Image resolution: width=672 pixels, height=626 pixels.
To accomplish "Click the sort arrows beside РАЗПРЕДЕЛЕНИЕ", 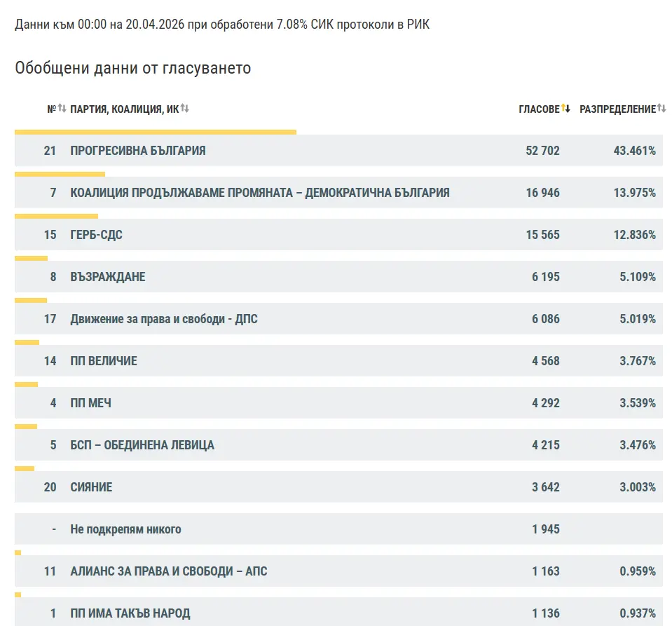I will [x=661, y=109].
